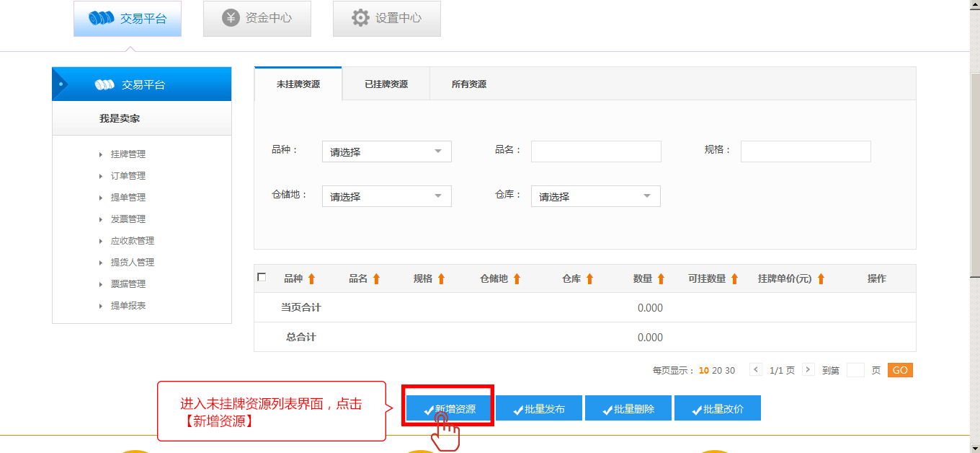Open 资金中心 yen icon tab

pyautogui.click(x=257, y=19)
